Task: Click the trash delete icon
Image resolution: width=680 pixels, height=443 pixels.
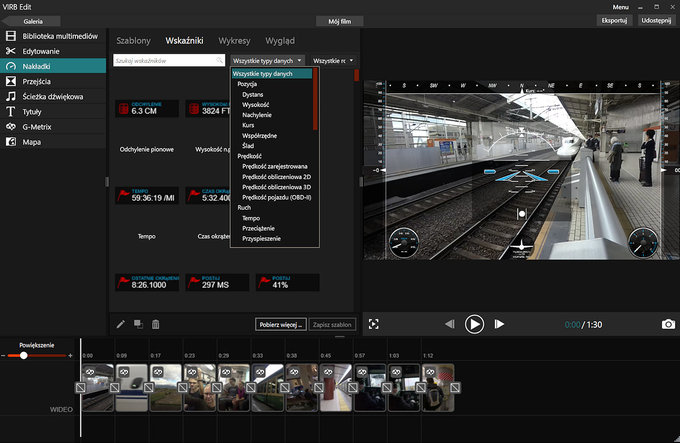Action: [156, 324]
